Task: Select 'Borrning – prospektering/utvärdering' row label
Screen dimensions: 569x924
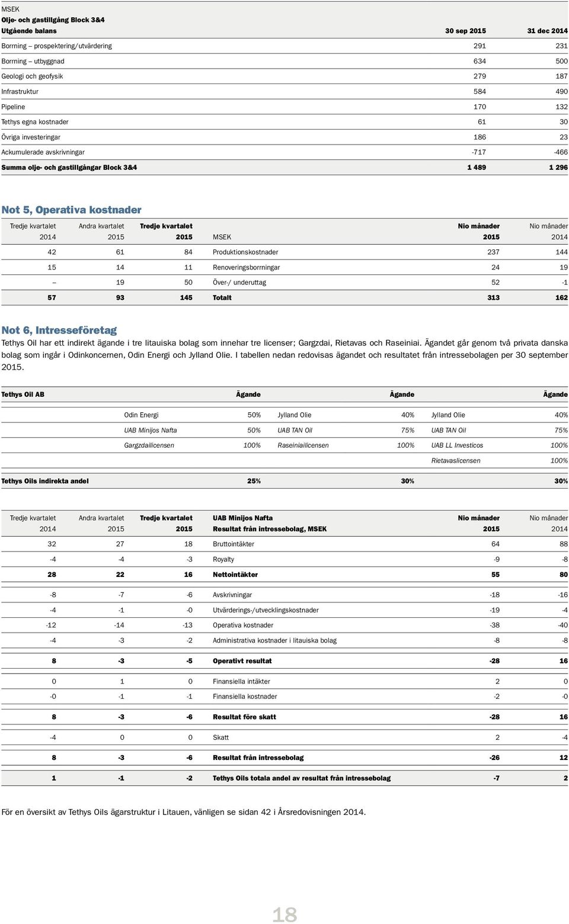Action: (56, 46)
